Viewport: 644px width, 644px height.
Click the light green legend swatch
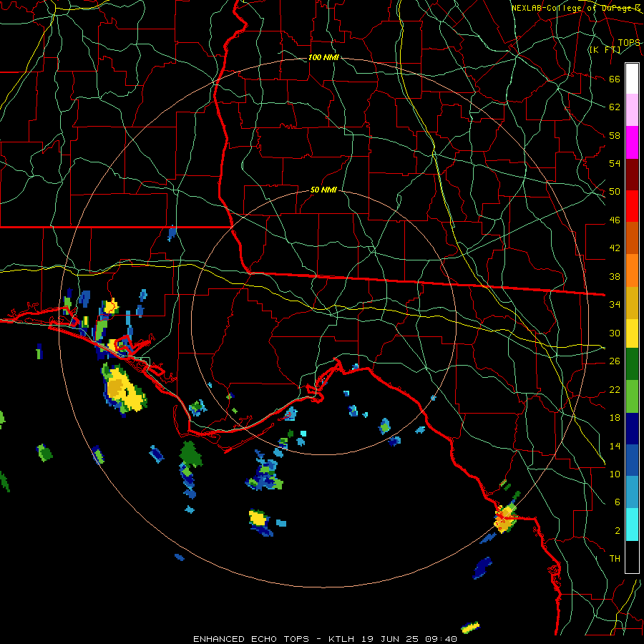tap(632, 396)
